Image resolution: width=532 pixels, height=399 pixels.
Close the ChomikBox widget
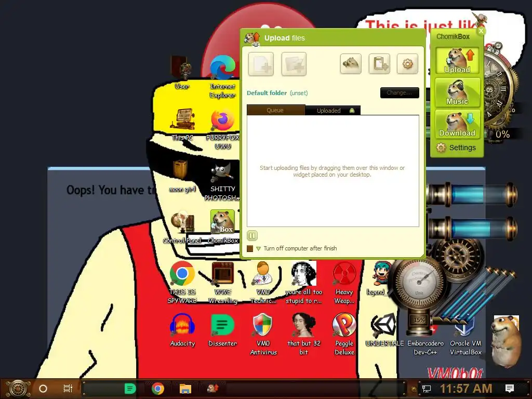[x=481, y=31]
